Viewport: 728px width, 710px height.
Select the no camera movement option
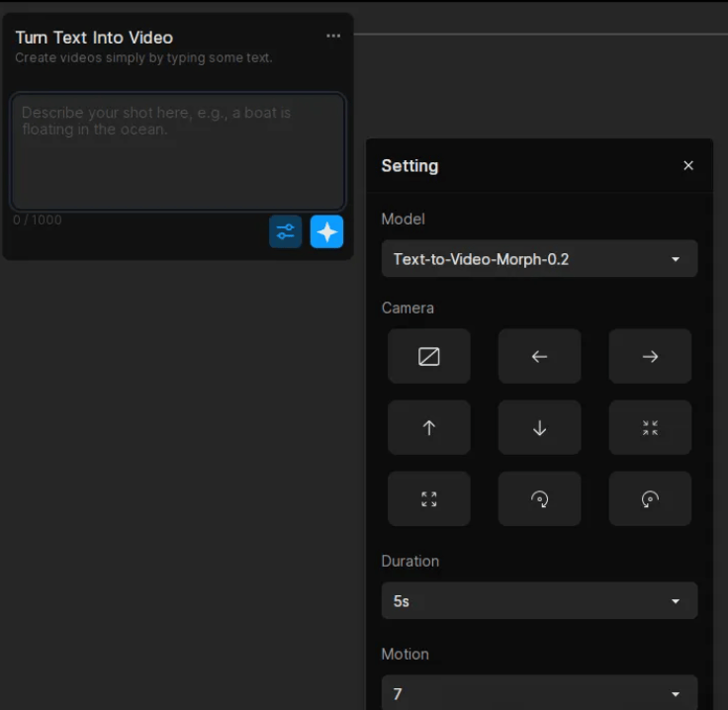(x=428, y=356)
